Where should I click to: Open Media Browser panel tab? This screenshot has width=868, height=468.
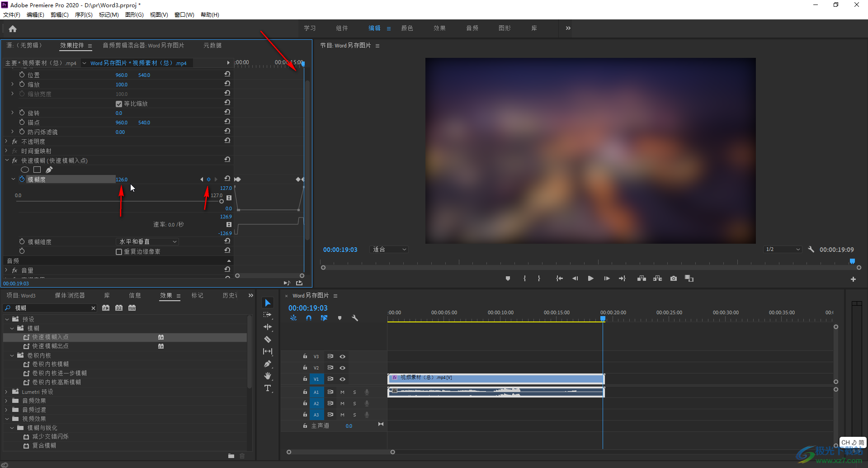[x=70, y=295]
